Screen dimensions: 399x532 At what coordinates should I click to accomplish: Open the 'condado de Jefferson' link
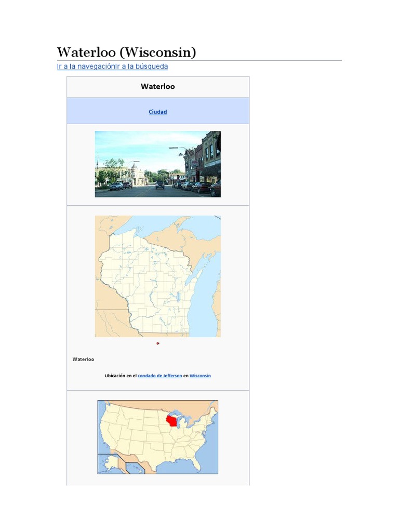pos(160,376)
